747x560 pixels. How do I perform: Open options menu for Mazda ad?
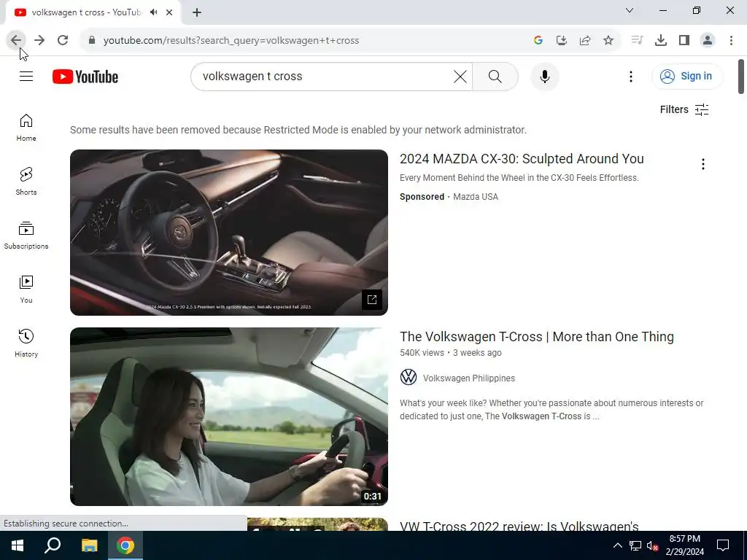click(703, 164)
